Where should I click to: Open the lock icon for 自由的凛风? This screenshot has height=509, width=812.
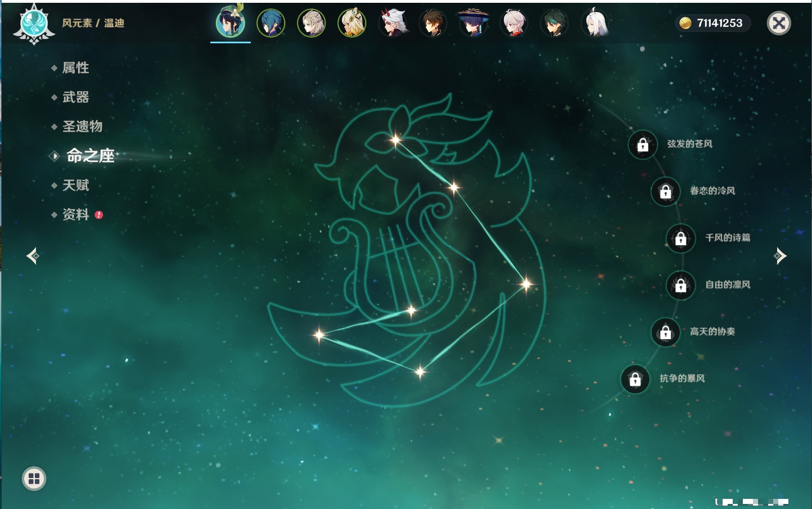click(680, 285)
